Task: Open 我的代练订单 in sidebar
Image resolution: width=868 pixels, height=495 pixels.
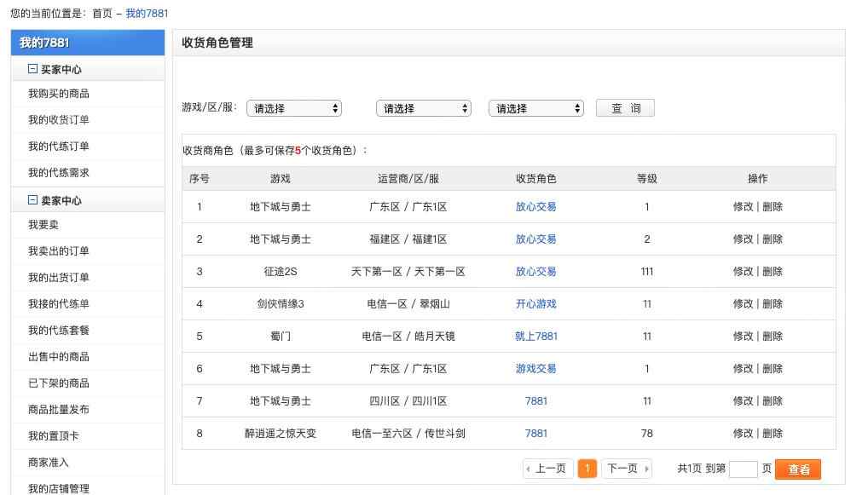Action: point(59,147)
